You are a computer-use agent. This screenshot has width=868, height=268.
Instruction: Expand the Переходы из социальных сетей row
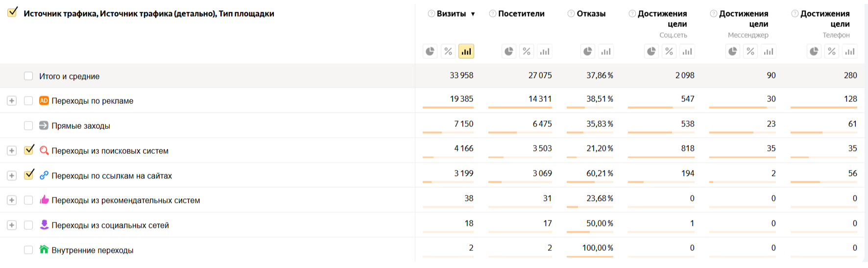pos(12,225)
